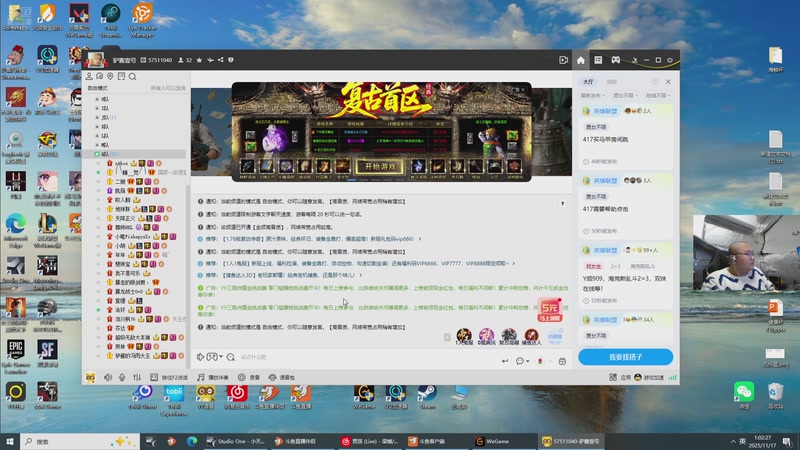800x450 pixels.
Task: Click the share icon in the channel header
Action: 220,60
